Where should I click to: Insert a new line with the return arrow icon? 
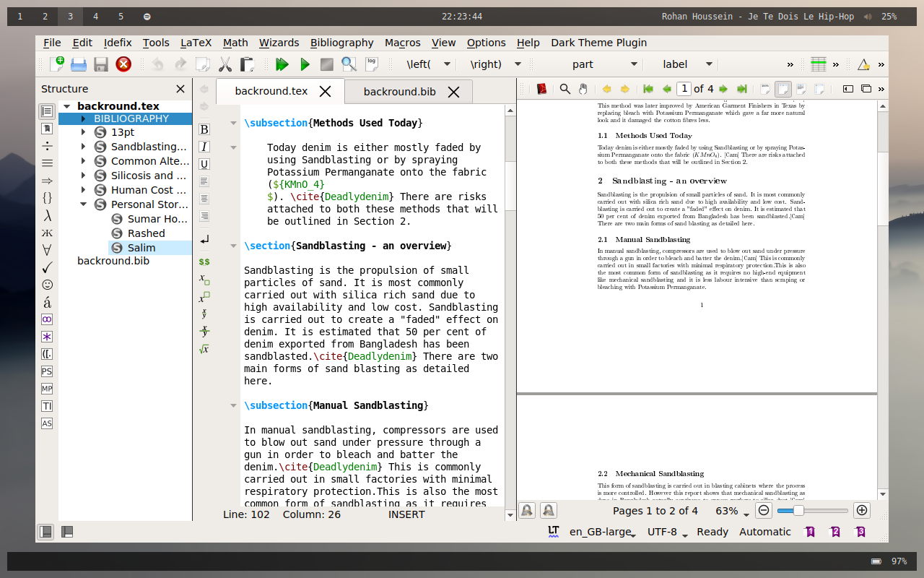204,239
